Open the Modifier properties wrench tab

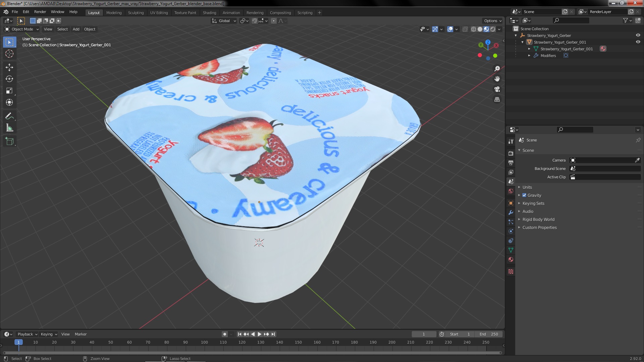(x=511, y=213)
